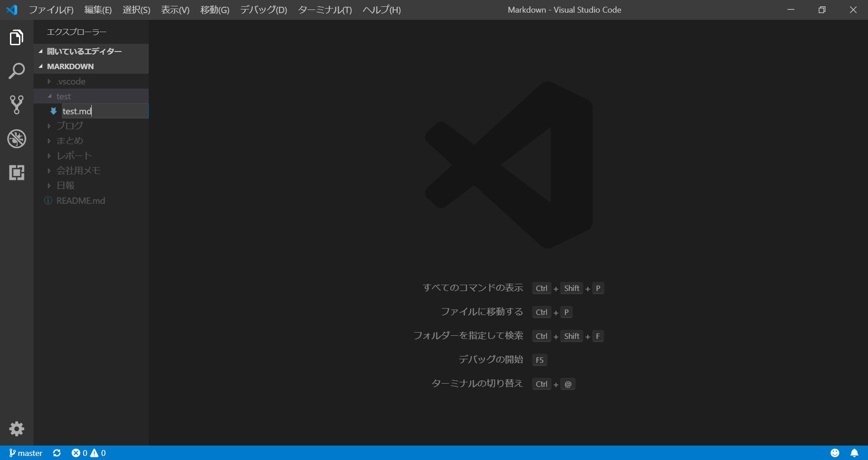Expand the ブログ folder
The image size is (868, 460).
pos(91,126)
